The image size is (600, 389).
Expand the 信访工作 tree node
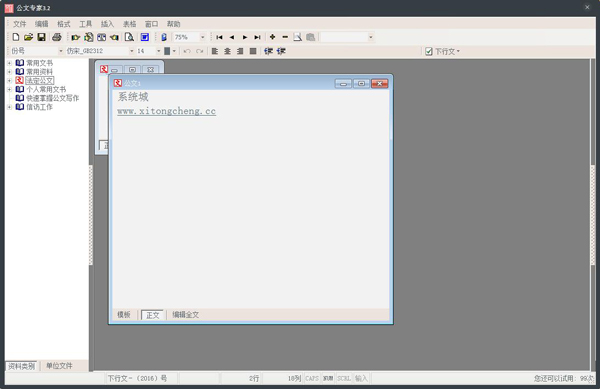click(10, 107)
